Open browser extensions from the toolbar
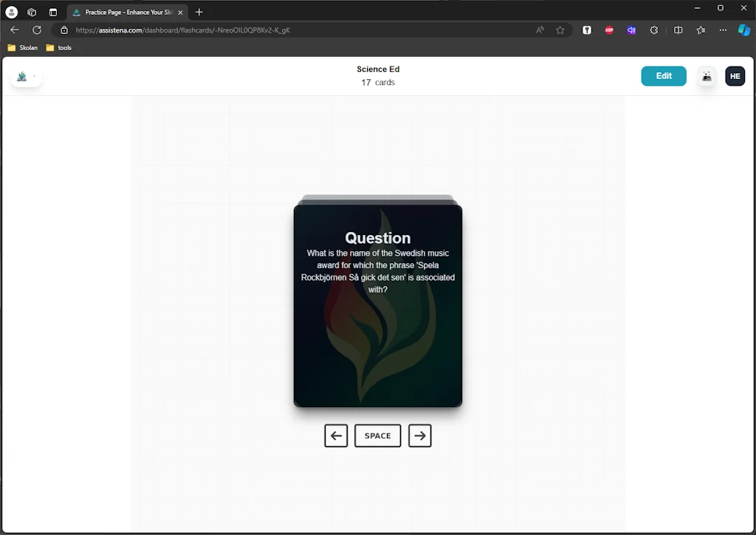The width and height of the screenshot is (756, 535). pyautogui.click(x=653, y=30)
